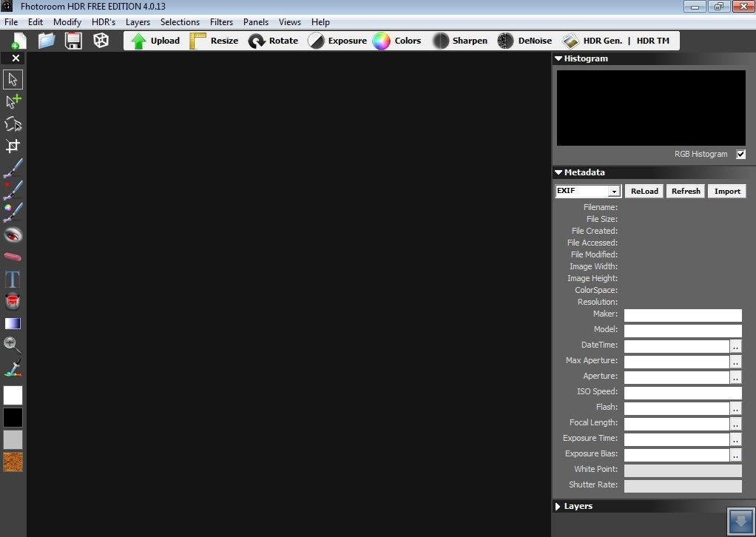Click the Maker input field

[x=683, y=315]
